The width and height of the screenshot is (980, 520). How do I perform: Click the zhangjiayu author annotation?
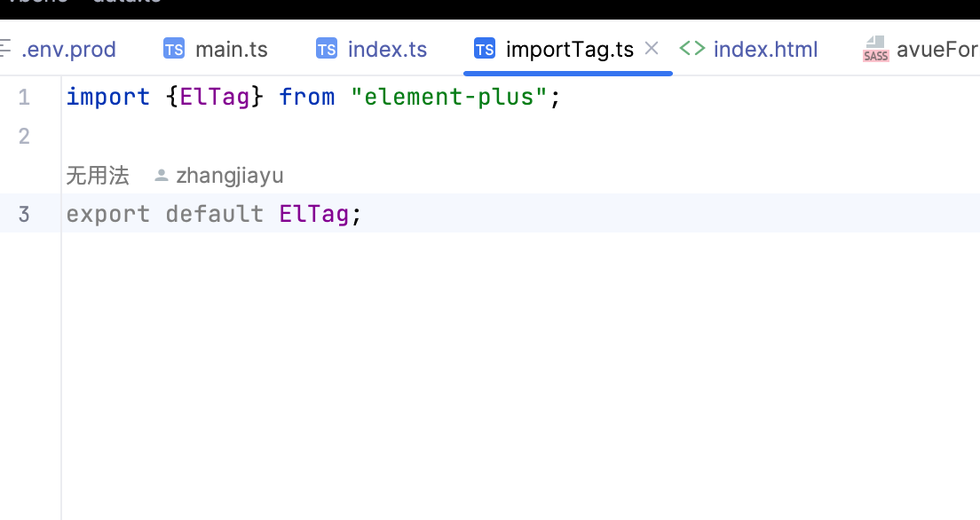click(230, 176)
